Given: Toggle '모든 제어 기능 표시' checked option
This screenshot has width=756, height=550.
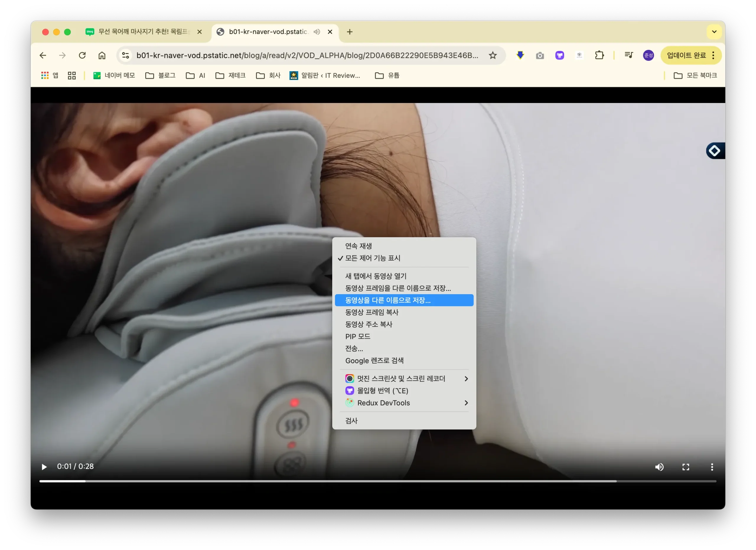Looking at the screenshot, I should tap(373, 258).
